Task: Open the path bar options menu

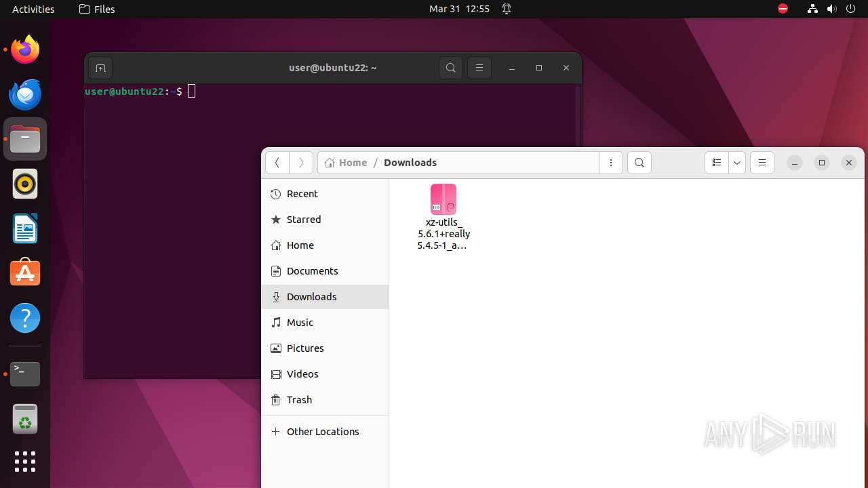Action: (x=611, y=163)
